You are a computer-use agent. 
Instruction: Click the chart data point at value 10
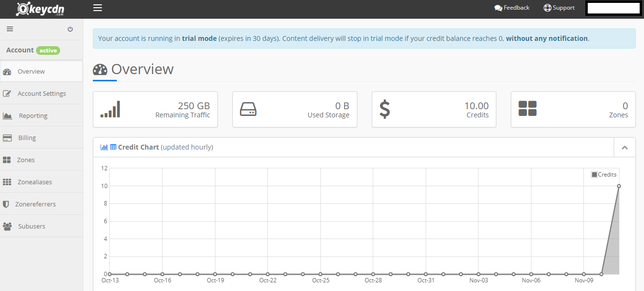tap(619, 186)
